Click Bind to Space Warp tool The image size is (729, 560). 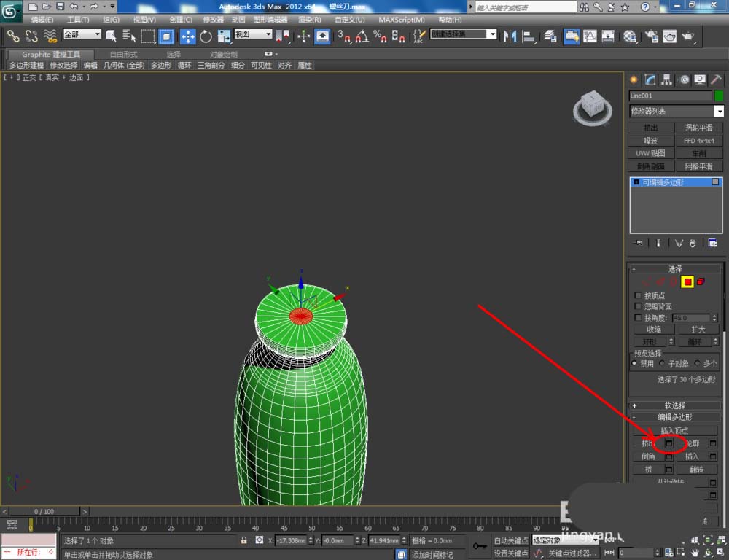[x=50, y=36]
